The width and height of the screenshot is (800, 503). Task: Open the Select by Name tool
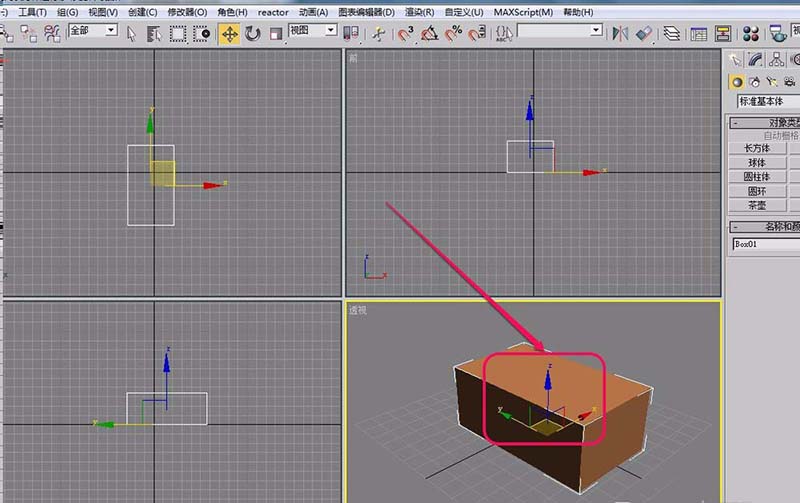coord(154,34)
